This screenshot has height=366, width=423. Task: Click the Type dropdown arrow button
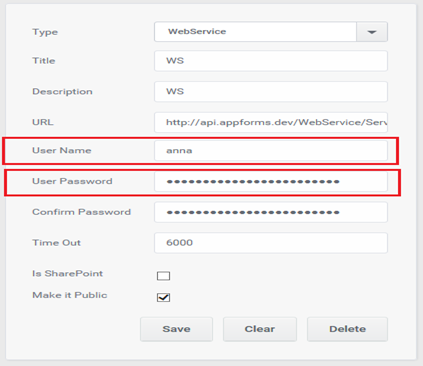(372, 32)
